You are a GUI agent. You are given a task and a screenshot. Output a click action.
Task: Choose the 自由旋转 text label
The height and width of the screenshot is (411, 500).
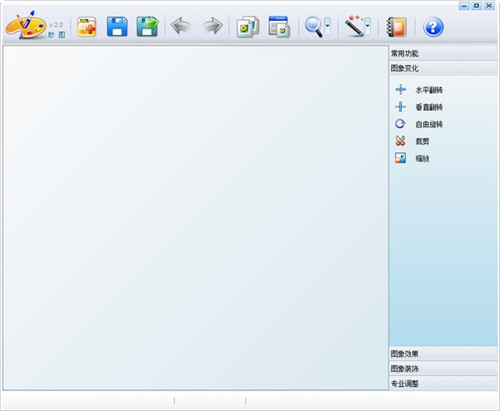[x=429, y=124]
